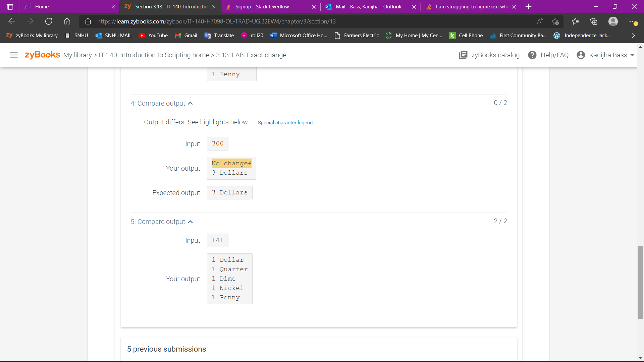
Task: Click the Kadijha Bass profile account icon
Action: coord(581,55)
